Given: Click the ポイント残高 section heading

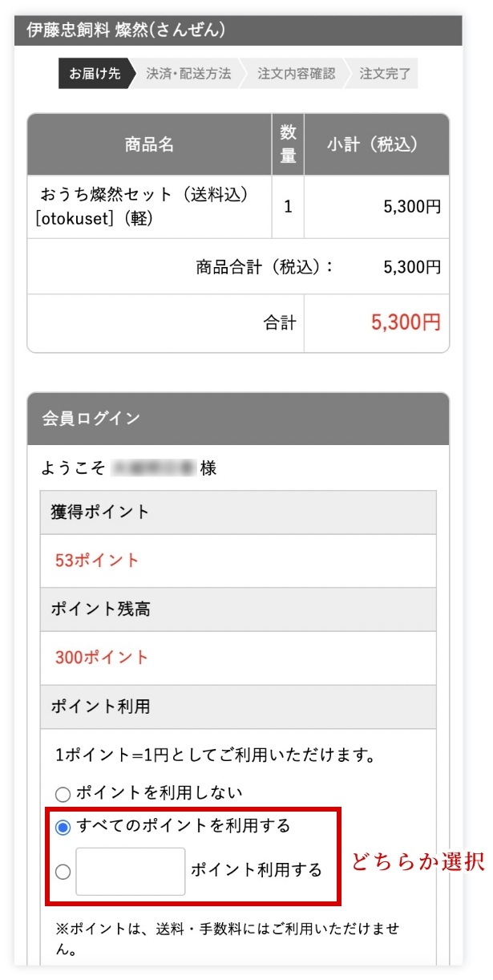Looking at the screenshot, I should (100, 609).
